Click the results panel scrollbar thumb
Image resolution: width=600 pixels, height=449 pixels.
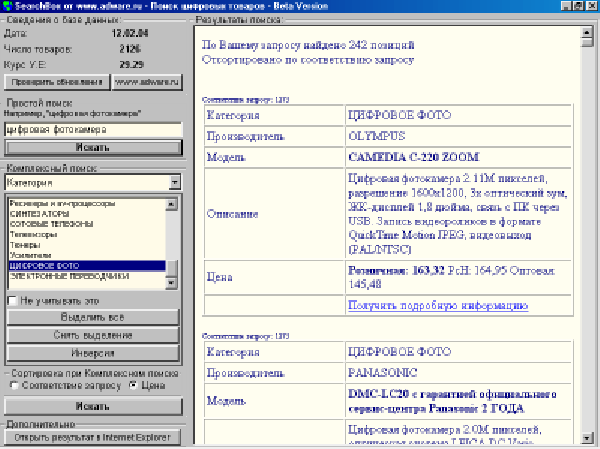[587, 42]
